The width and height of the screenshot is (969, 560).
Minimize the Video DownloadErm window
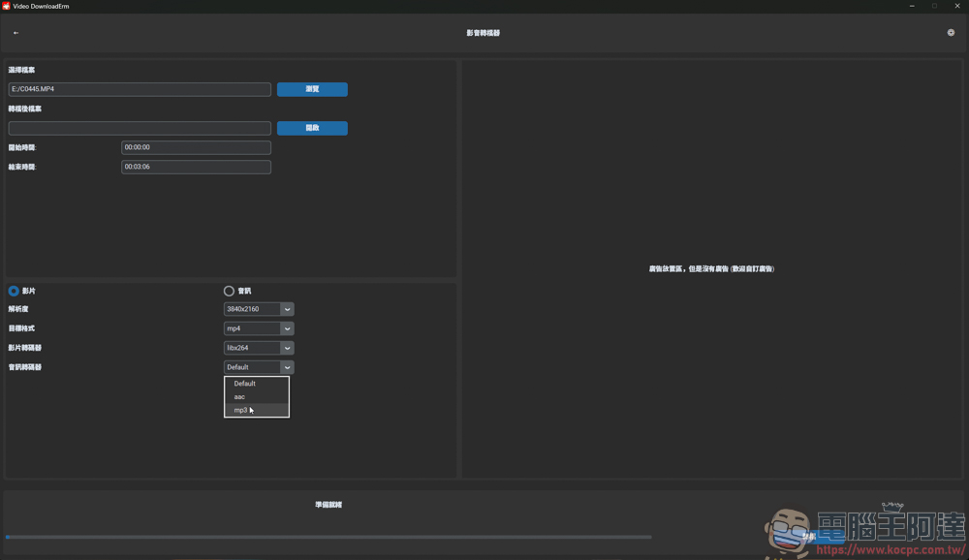(912, 6)
